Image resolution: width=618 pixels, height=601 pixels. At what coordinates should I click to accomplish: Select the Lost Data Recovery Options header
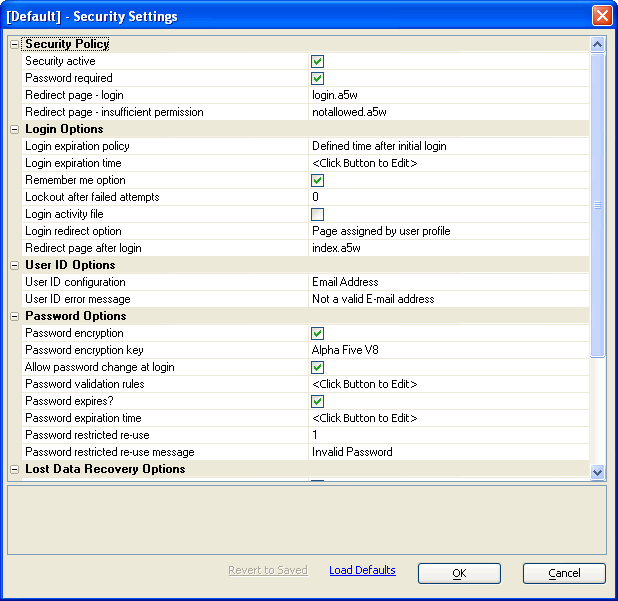(105, 469)
